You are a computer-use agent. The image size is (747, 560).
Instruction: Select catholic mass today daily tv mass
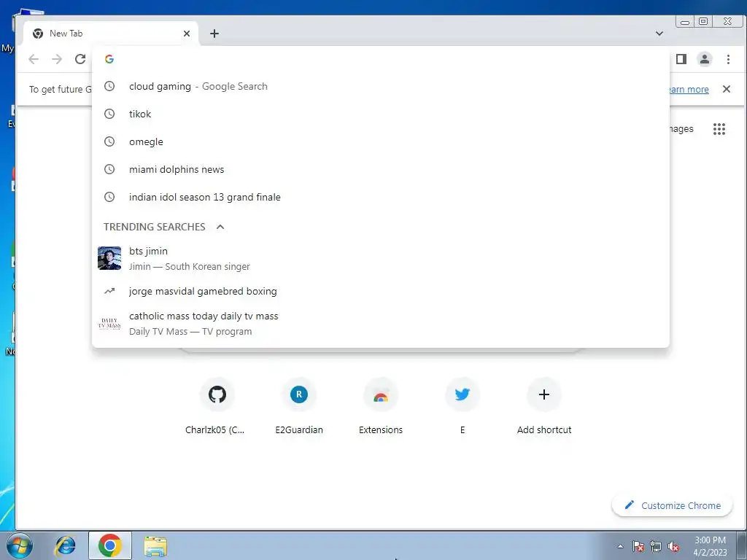[x=381, y=323]
